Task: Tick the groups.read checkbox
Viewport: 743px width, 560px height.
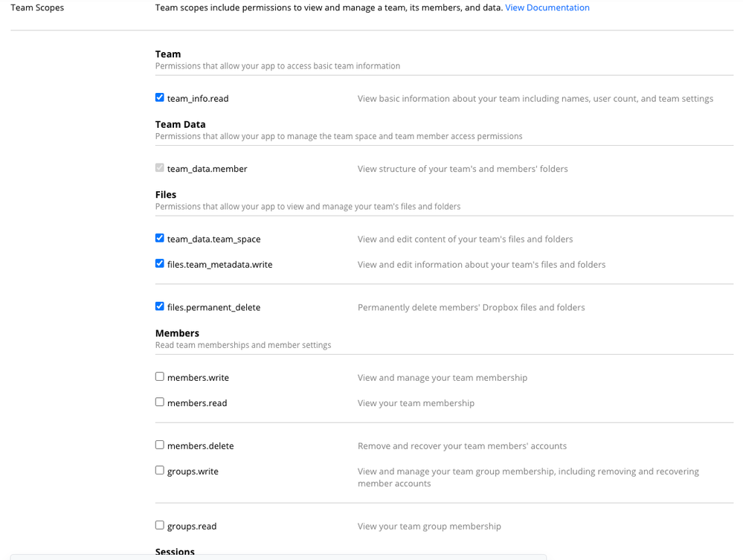Action: (160, 526)
